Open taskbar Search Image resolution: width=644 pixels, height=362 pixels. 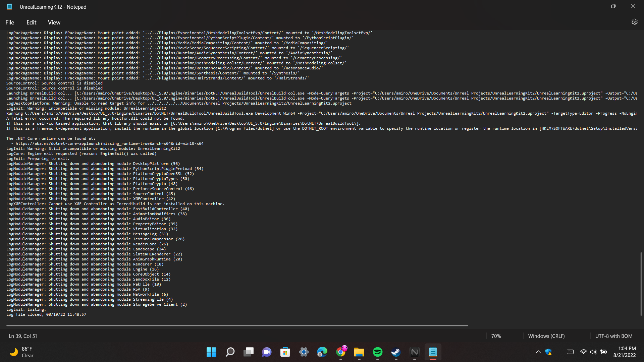[230, 352]
